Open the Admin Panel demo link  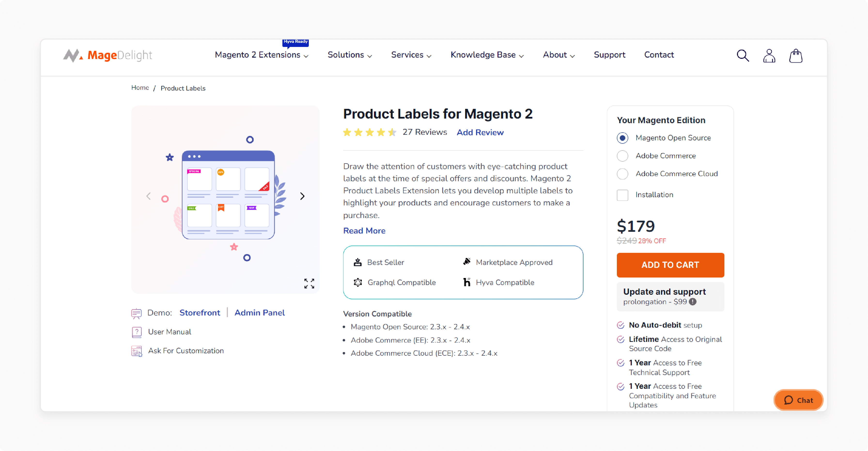point(259,313)
